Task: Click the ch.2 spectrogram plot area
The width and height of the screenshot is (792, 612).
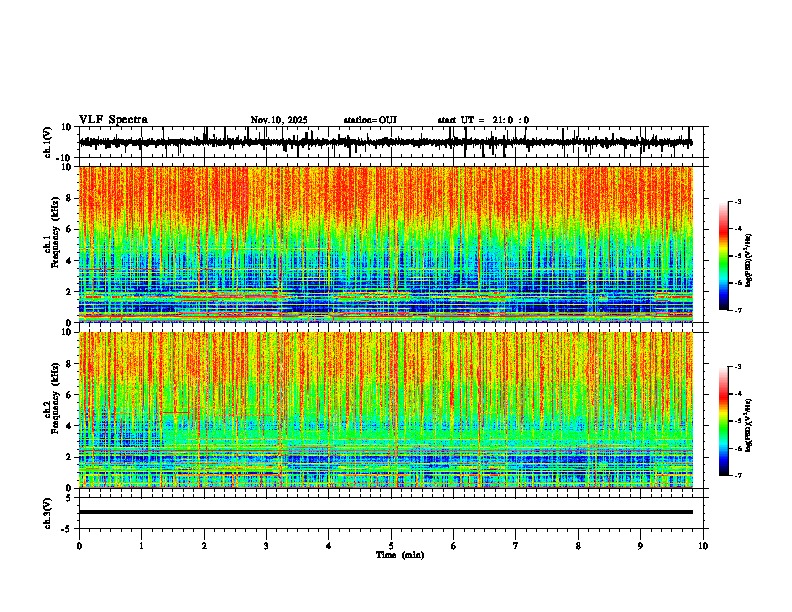Action: tap(386, 410)
